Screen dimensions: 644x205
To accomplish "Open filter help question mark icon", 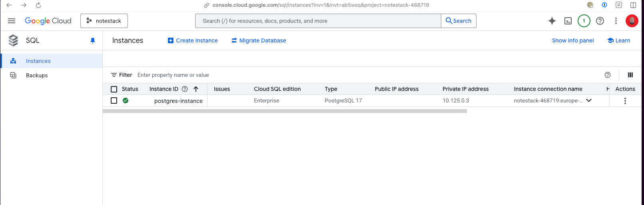I will (x=608, y=75).
